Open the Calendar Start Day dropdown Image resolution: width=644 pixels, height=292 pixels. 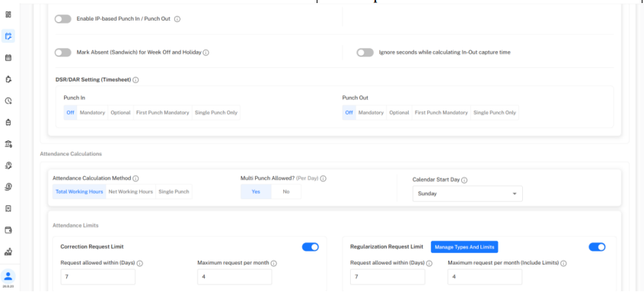(x=467, y=194)
